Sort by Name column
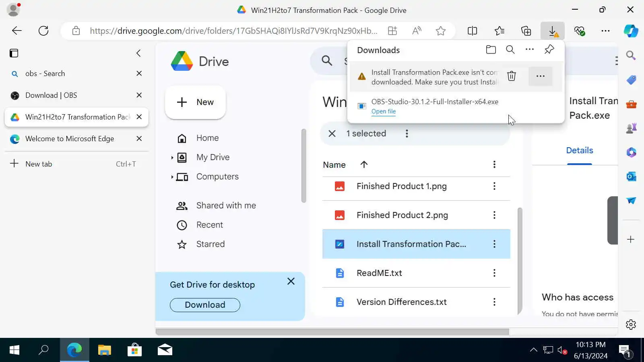 point(334,165)
